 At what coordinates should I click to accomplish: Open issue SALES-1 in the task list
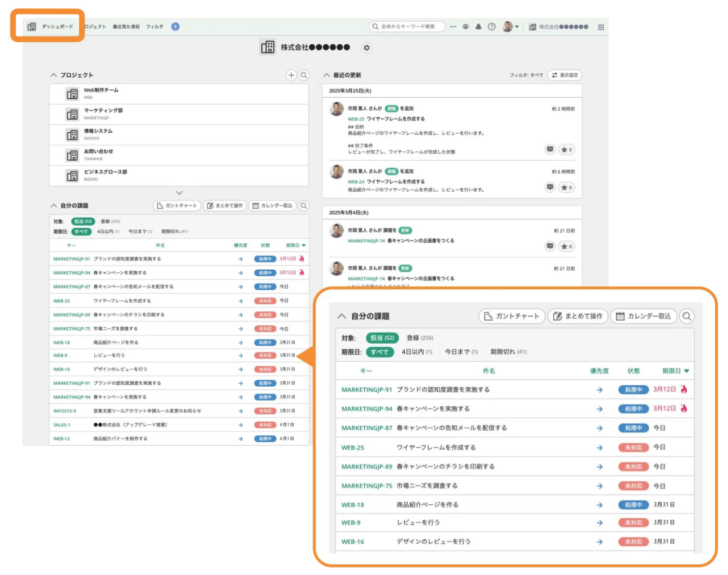click(x=62, y=425)
